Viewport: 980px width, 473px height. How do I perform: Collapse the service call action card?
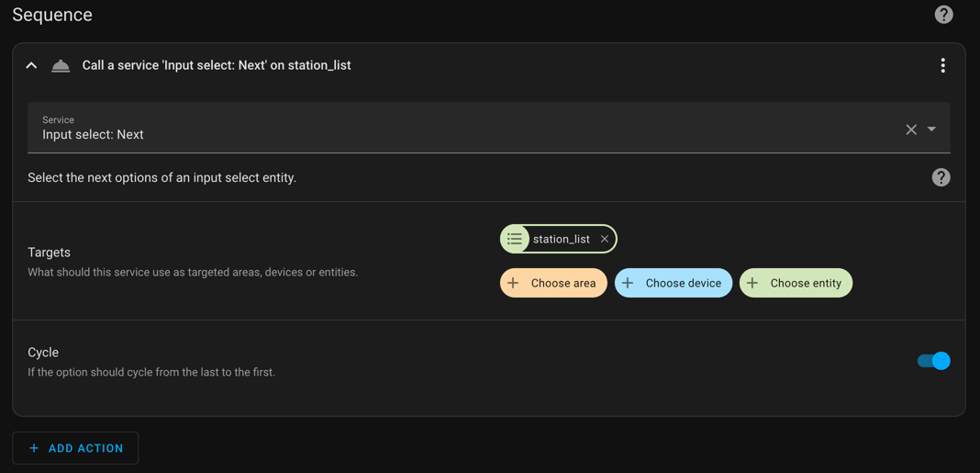coord(31,65)
